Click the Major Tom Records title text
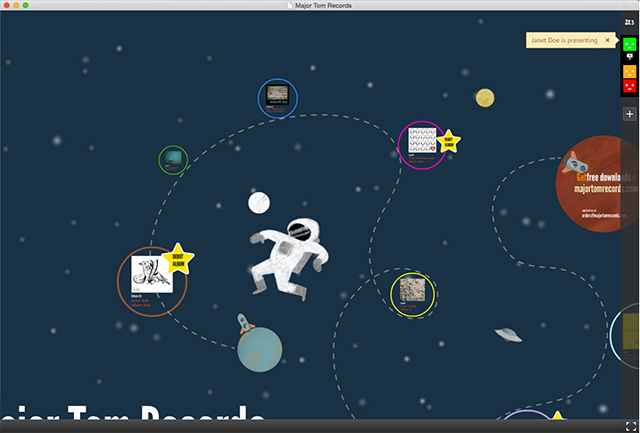 click(133, 412)
